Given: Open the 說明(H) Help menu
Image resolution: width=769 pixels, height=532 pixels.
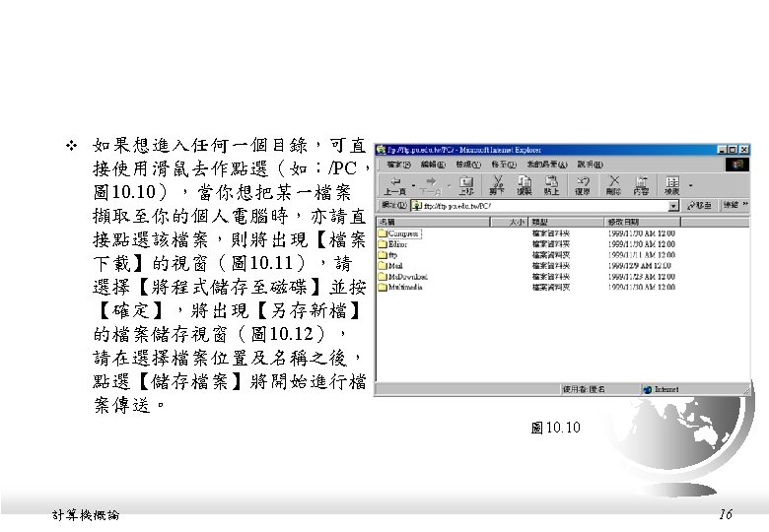Looking at the screenshot, I should click(x=590, y=165).
